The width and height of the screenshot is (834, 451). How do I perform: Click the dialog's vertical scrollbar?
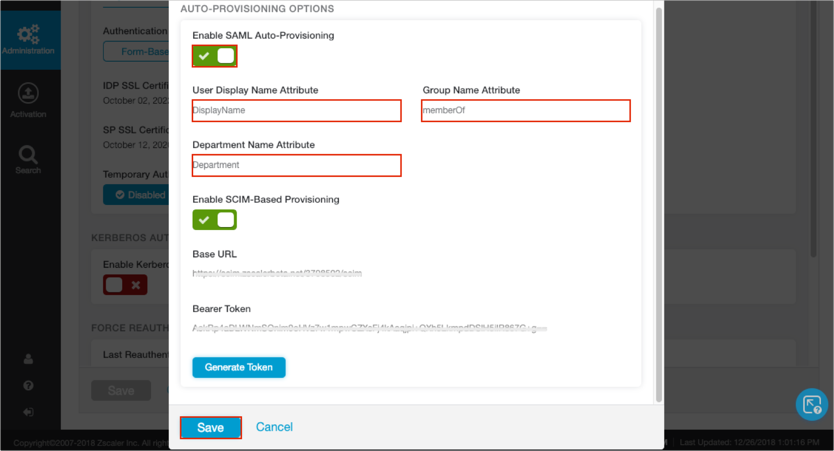[657, 200]
